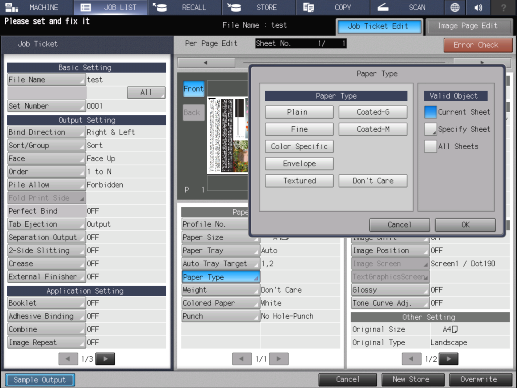Image resolution: width=517 pixels, height=388 pixels.
Task: Choose Coated-G paper type
Action: click(373, 112)
